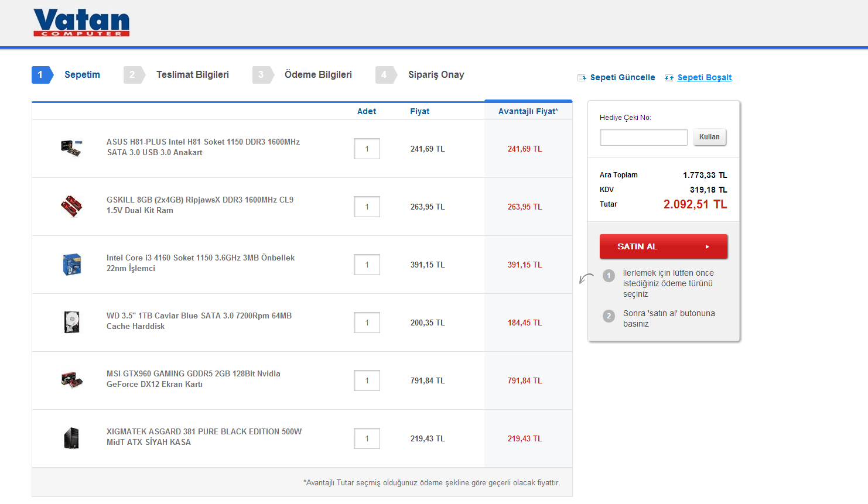This screenshot has width=868, height=504.
Task: Go to the Sipariş Onay step
Action: click(x=436, y=75)
